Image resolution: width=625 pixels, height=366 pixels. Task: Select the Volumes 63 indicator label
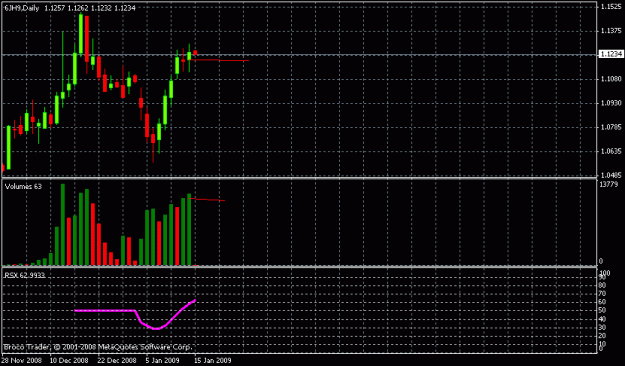(x=23, y=186)
